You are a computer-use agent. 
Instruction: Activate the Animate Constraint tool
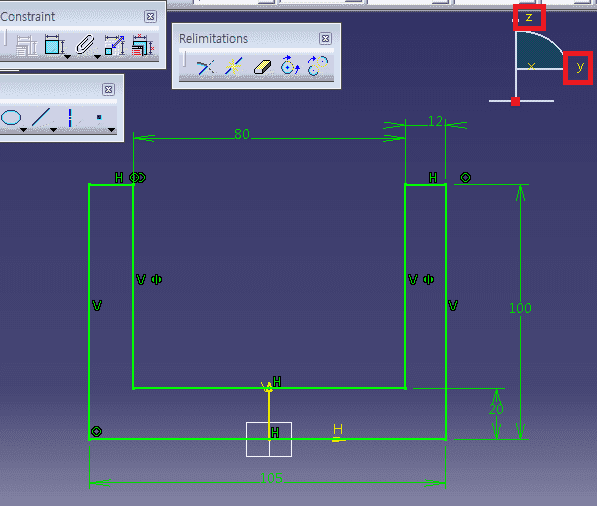click(x=115, y=45)
